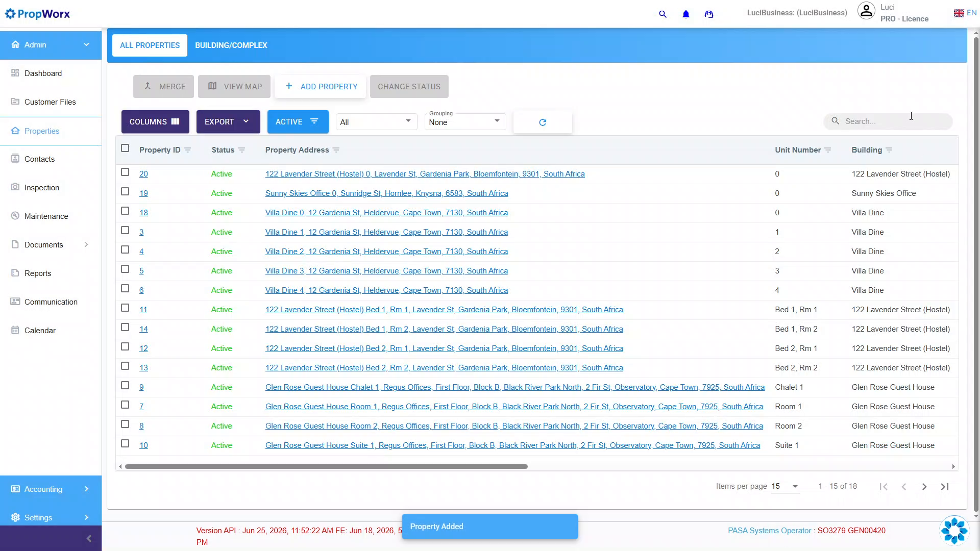
Task: Click the Add Property button
Action: [321, 87]
